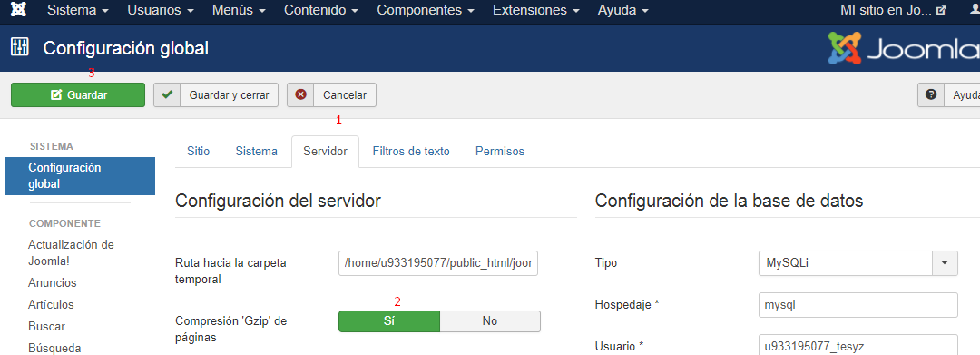Open Búsqueda component settings
The image size is (980, 355).
54,348
